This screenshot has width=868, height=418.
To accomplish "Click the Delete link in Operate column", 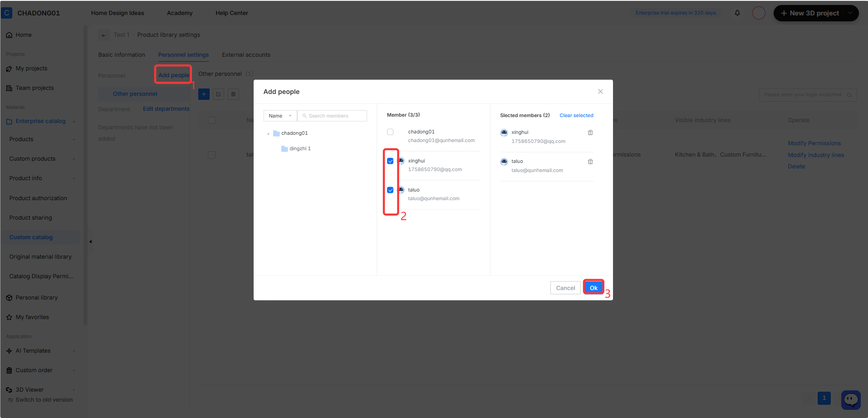I will pos(796,167).
